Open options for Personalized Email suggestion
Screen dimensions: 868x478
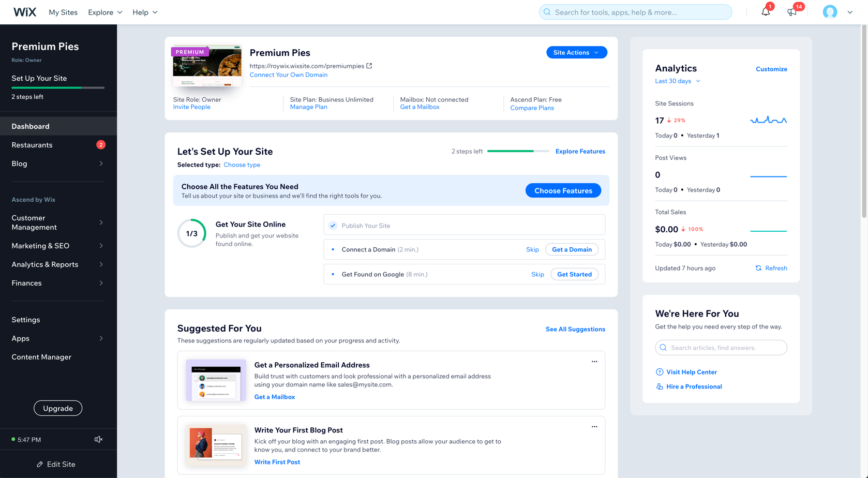(594, 362)
